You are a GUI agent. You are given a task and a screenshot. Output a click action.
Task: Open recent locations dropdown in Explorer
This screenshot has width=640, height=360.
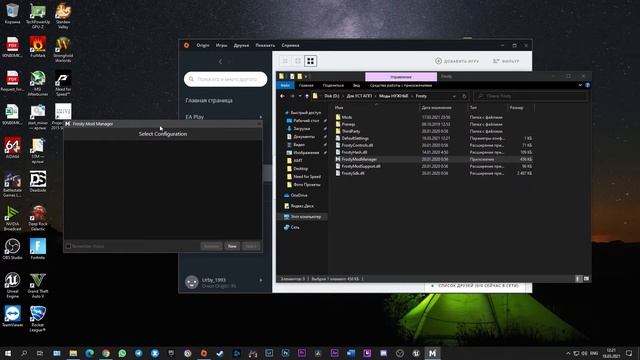click(300, 96)
